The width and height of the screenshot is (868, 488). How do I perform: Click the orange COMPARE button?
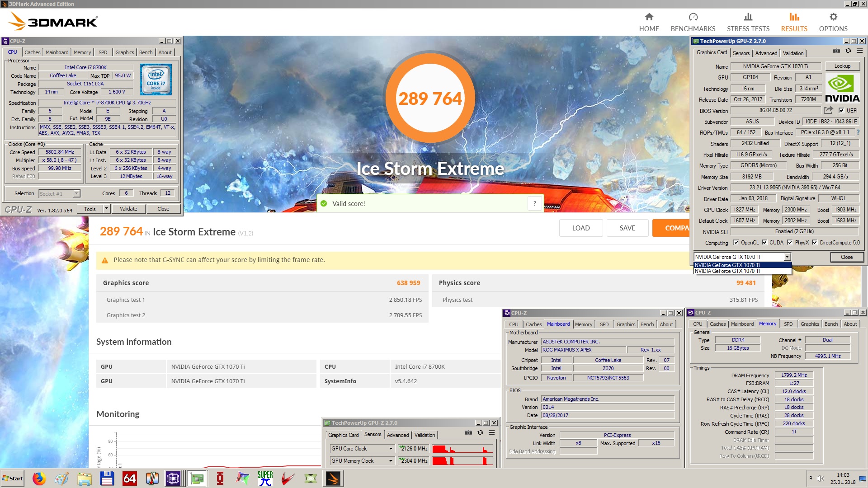pyautogui.click(x=671, y=228)
